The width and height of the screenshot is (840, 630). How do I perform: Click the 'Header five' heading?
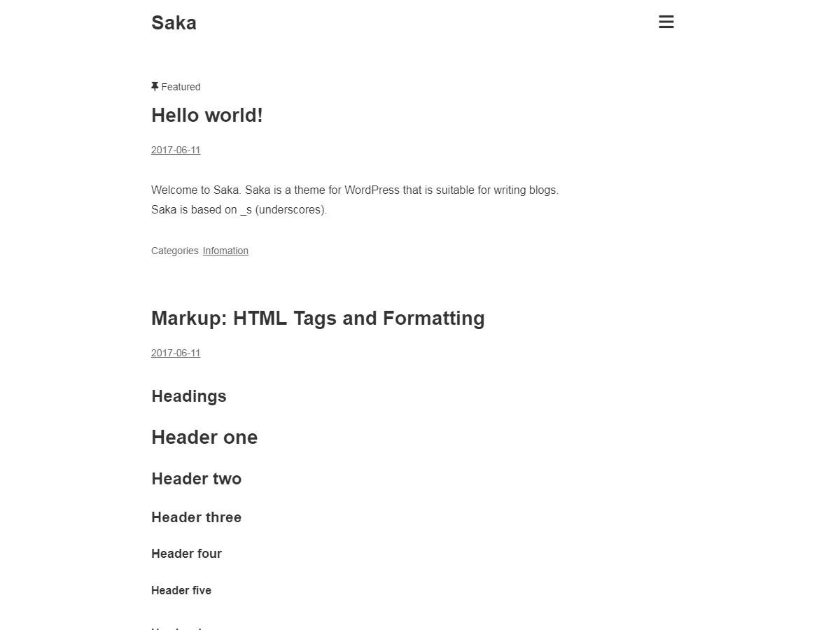[181, 590]
